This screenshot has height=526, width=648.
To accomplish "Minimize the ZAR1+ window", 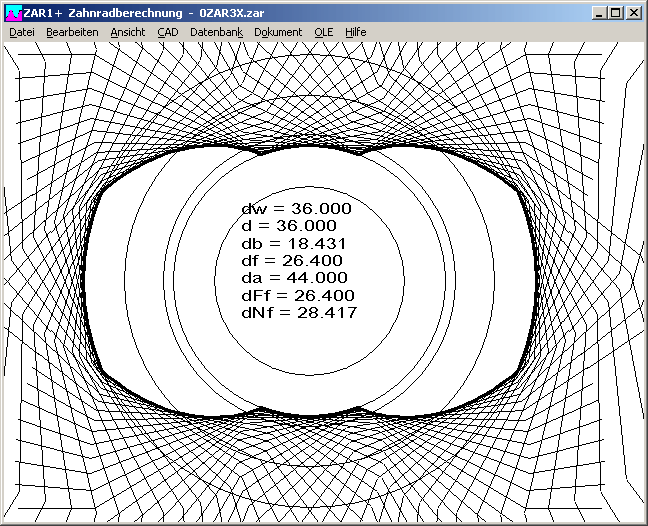I will 597,13.
